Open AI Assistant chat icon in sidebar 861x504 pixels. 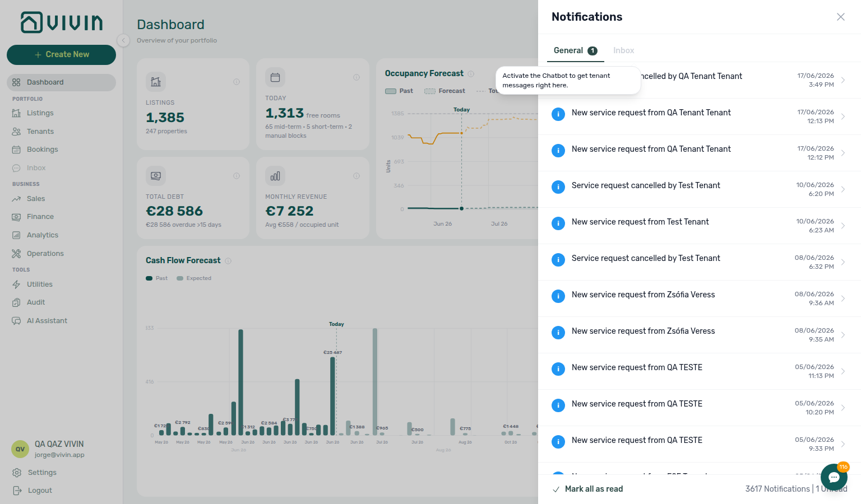point(16,321)
